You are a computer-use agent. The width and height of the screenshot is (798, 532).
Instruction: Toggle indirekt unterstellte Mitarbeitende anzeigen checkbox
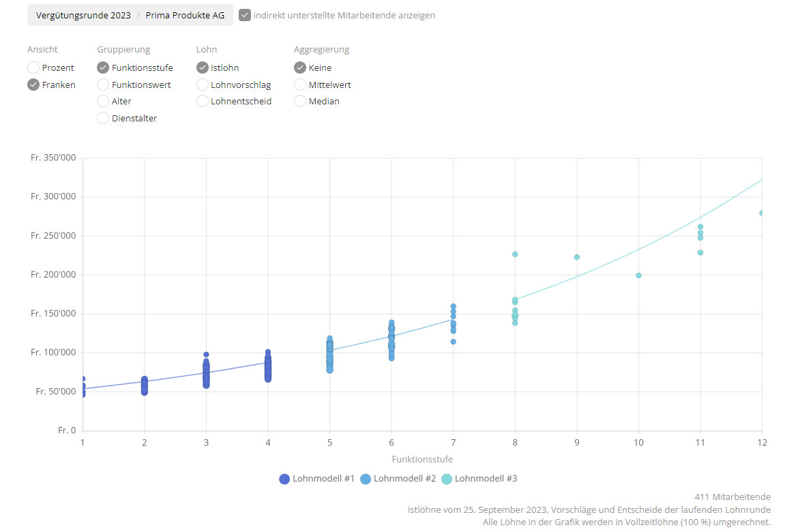point(245,15)
